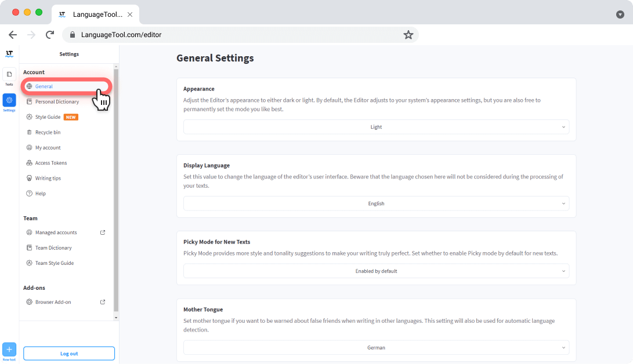Select the LanguageTool browser tab
This screenshot has width=633, height=364.
pos(96,14)
